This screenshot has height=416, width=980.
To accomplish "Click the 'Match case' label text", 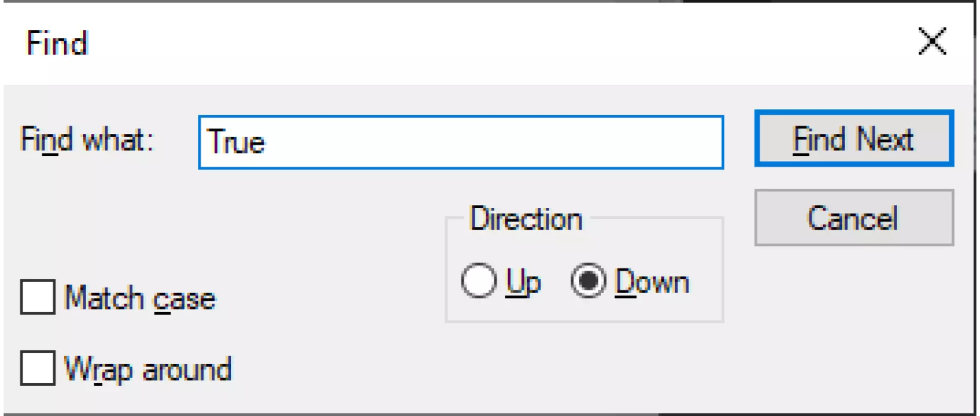I will [x=140, y=298].
